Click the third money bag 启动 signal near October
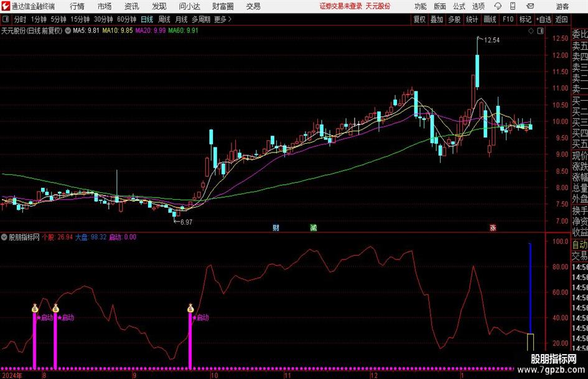Image resolution: width=588 pixels, height=379 pixels. (190, 308)
